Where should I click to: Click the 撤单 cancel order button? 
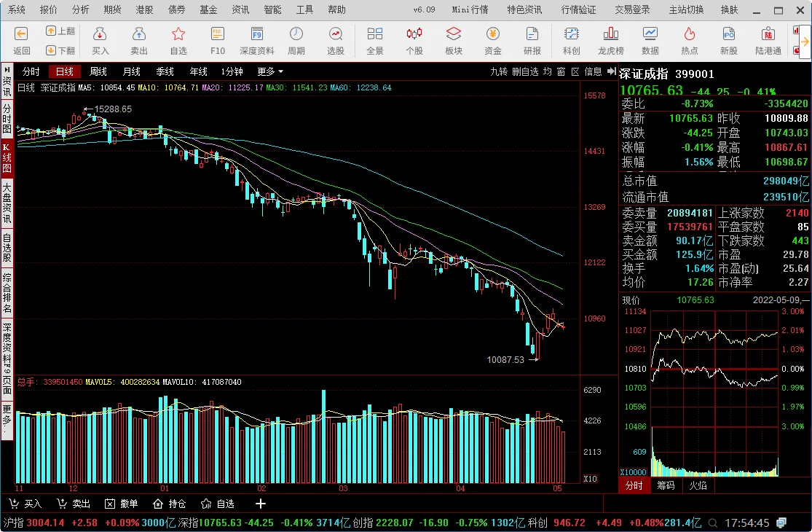[x=121, y=504]
